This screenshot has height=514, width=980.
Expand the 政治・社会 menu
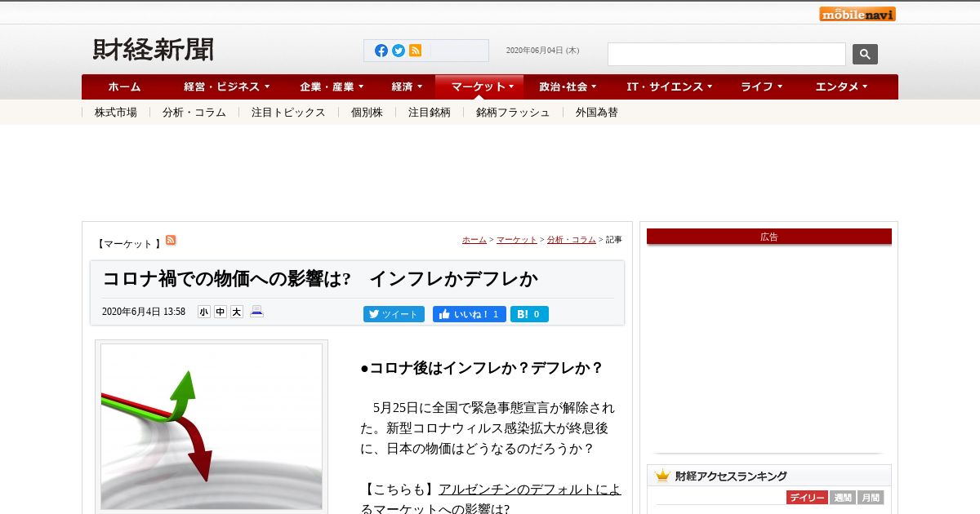tap(568, 86)
